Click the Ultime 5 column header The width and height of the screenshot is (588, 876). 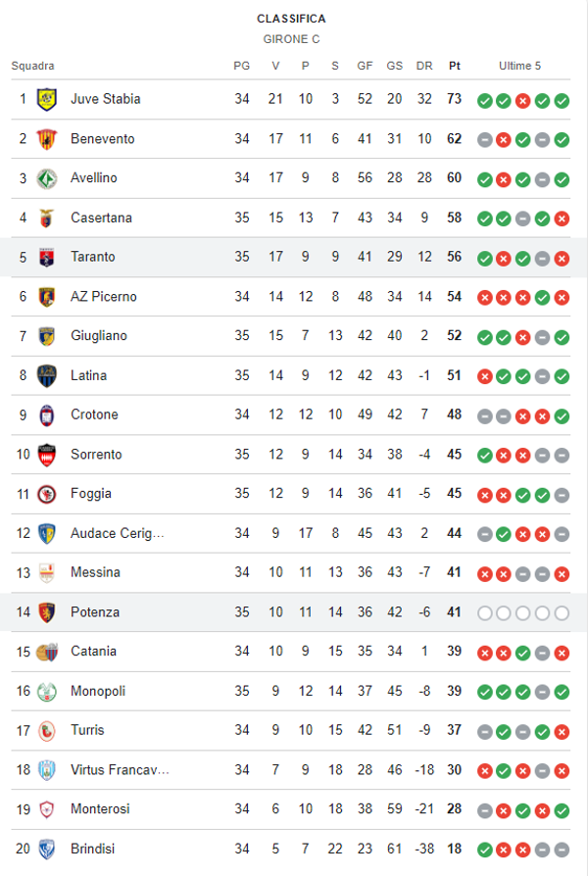tap(519, 66)
